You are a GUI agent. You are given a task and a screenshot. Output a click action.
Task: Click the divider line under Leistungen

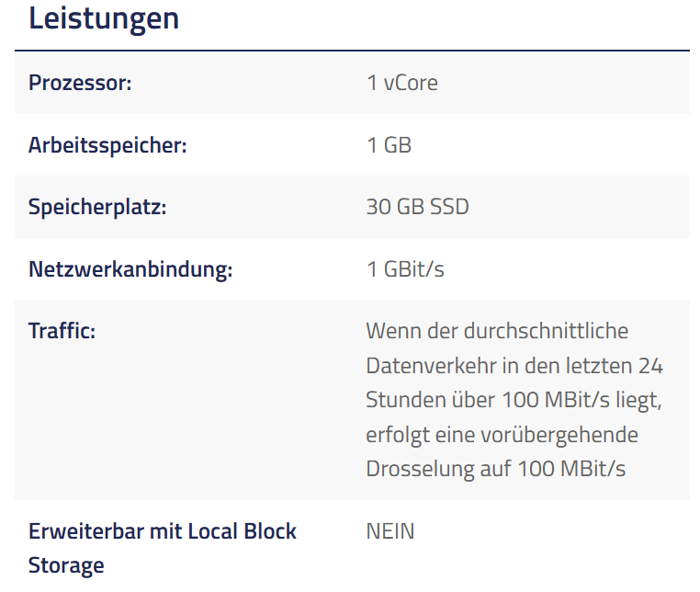point(352,51)
